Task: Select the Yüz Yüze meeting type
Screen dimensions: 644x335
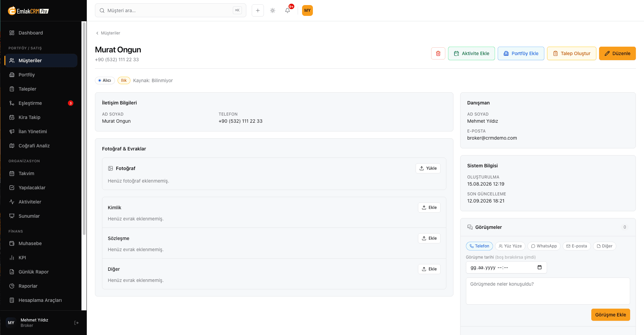Action: [510, 246]
